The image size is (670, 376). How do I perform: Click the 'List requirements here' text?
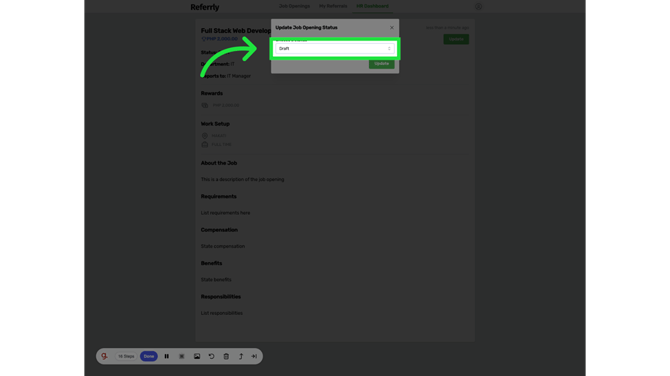click(x=225, y=213)
